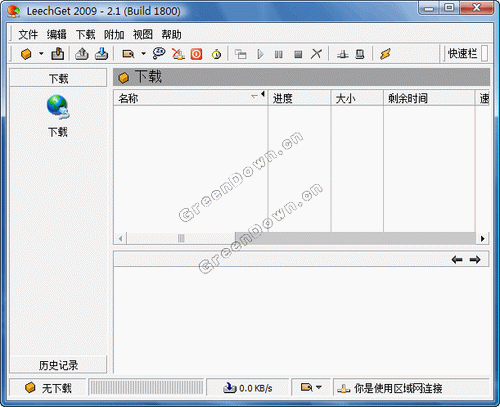This screenshot has width=500, height=407.
Task: Open the 文件 menu
Action: point(28,34)
